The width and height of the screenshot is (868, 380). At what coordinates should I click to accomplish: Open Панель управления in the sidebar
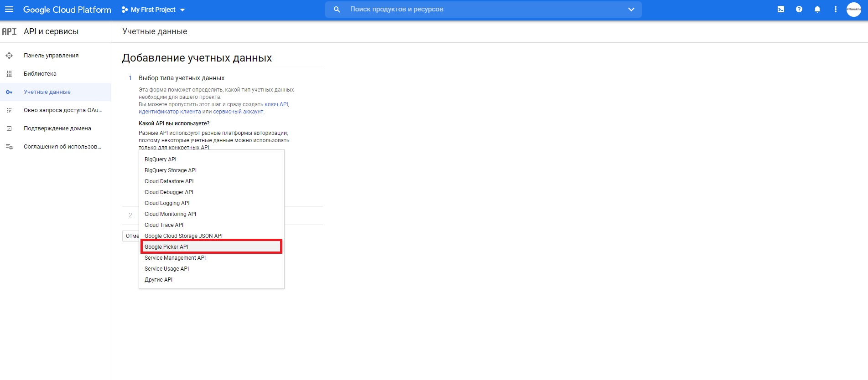click(x=51, y=56)
